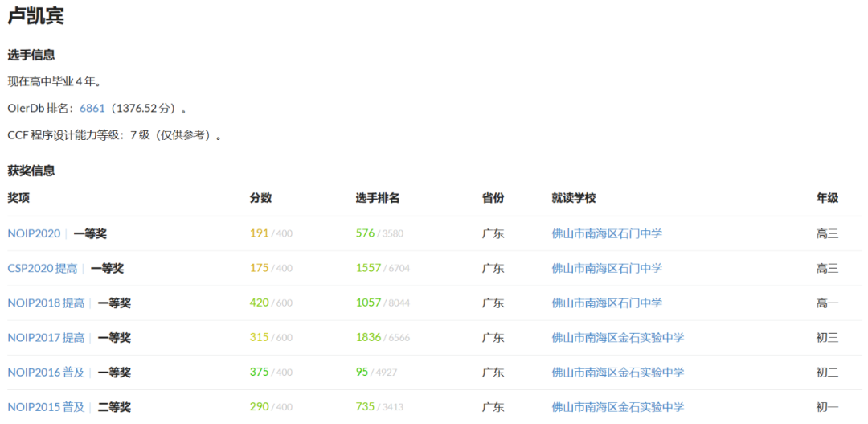Click the 选手排名 column header
The width and height of the screenshot is (868, 424).
pos(378,198)
